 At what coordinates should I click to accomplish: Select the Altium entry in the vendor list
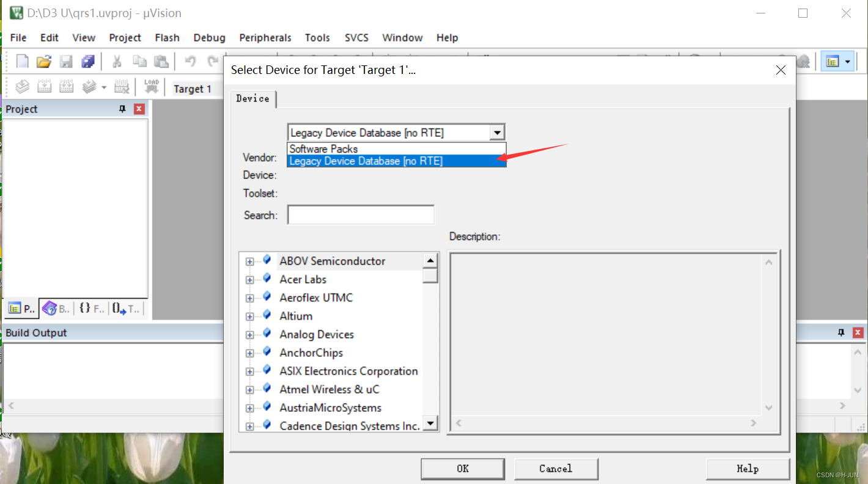point(296,316)
